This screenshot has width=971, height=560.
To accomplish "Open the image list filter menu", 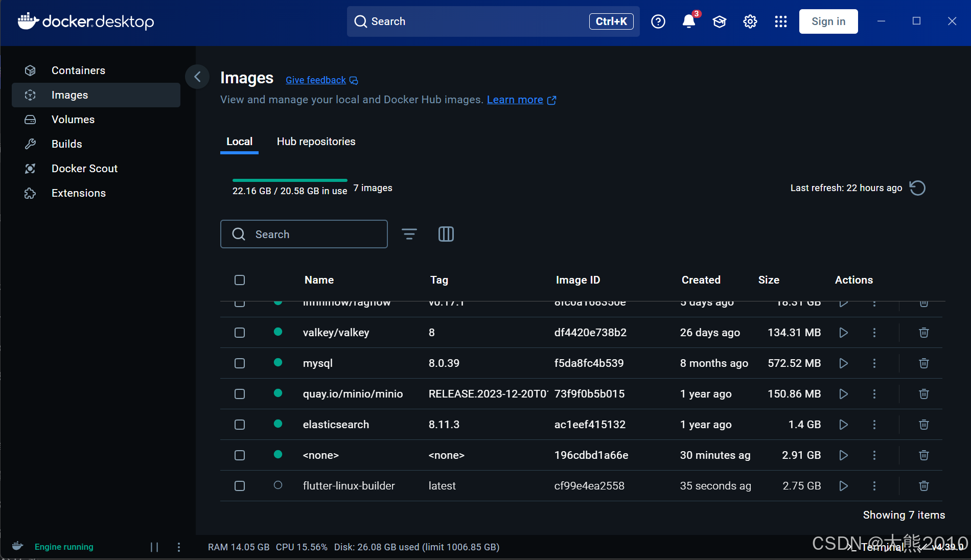I will (x=409, y=234).
